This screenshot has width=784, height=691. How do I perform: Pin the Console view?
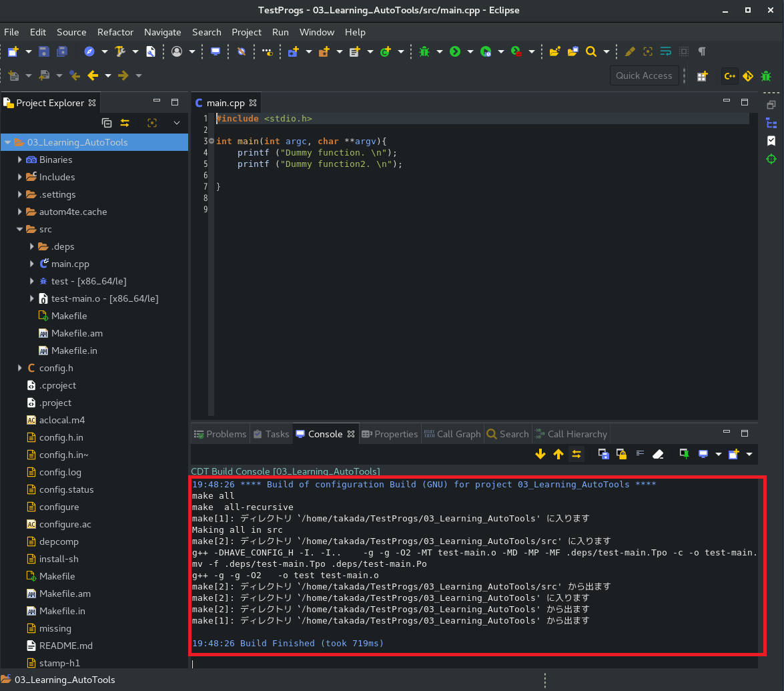pyautogui.click(x=683, y=454)
